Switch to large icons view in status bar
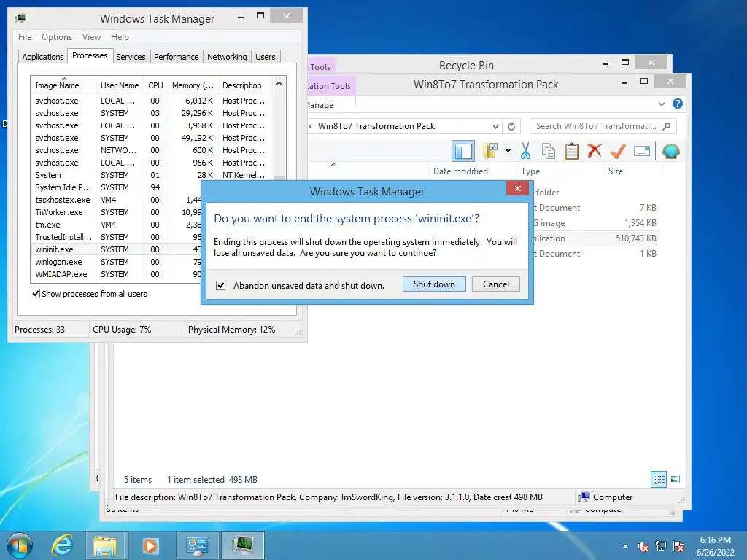The height and width of the screenshot is (560, 747). 675,479
